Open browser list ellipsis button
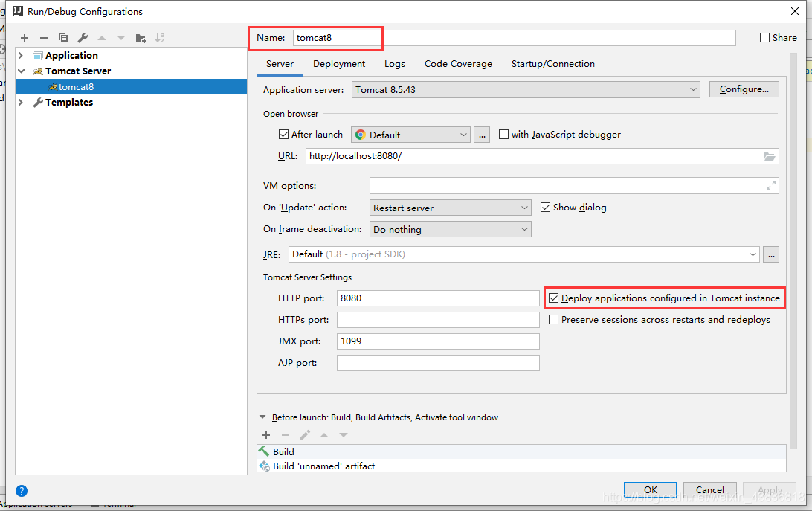 point(482,135)
